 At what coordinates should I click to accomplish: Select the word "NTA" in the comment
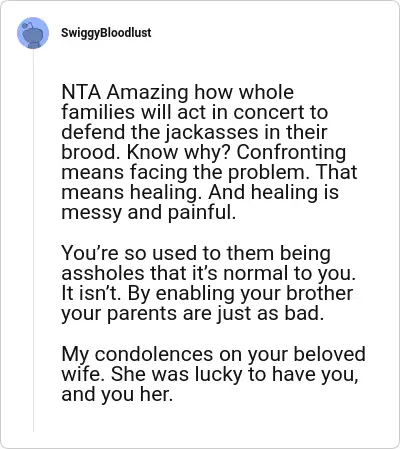[81, 92]
